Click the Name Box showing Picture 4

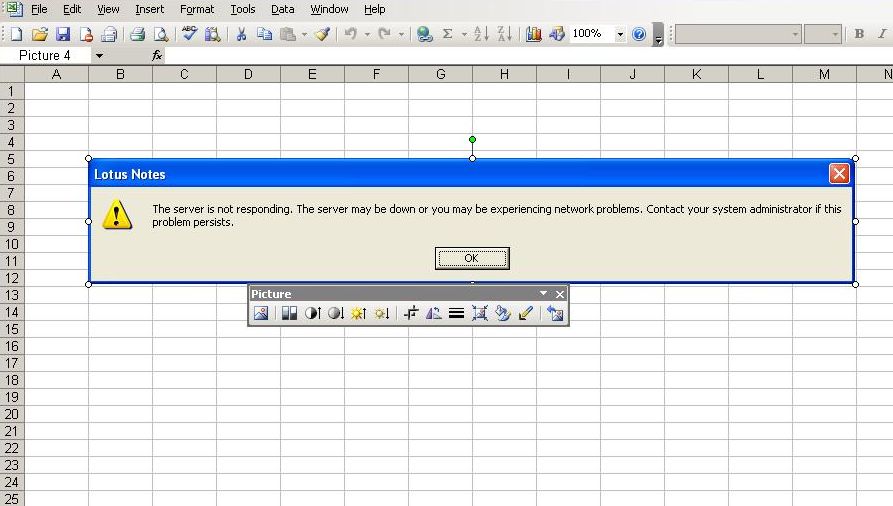[45, 55]
